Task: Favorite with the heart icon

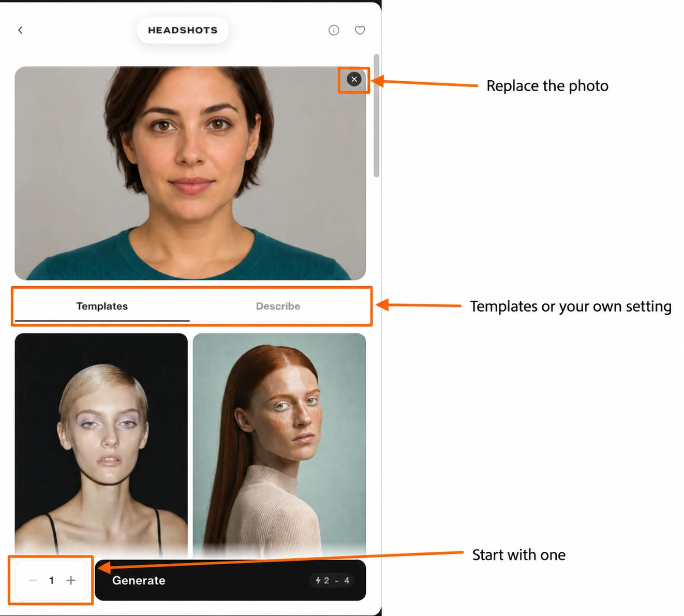Action: pos(360,30)
